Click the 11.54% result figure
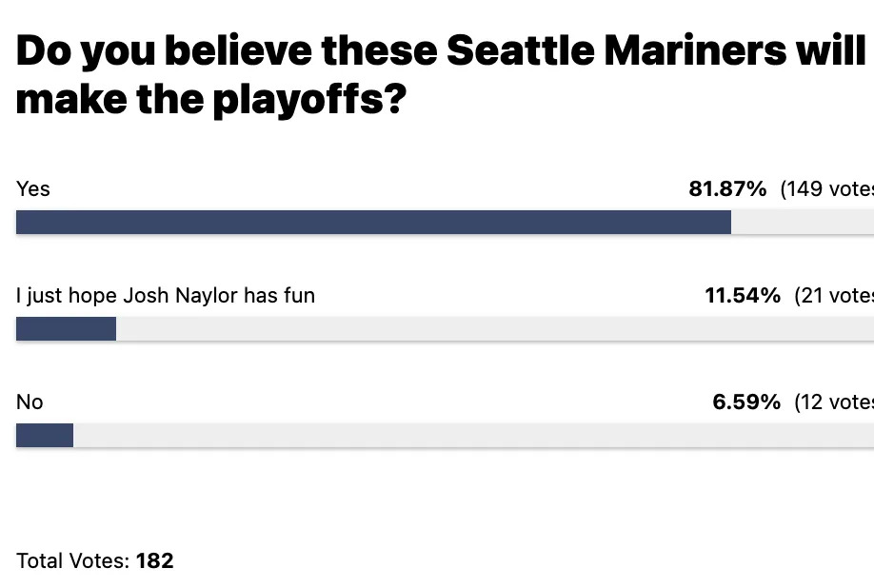This screenshot has width=874, height=588. pyautogui.click(x=743, y=295)
